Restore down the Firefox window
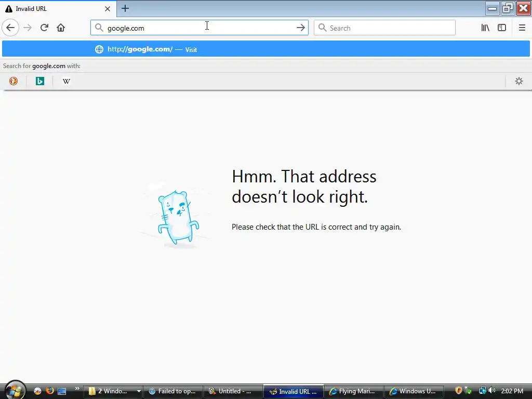Image resolution: width=532 pixels, height=399 pixels. pyautogui.click(x=508, y=8)
